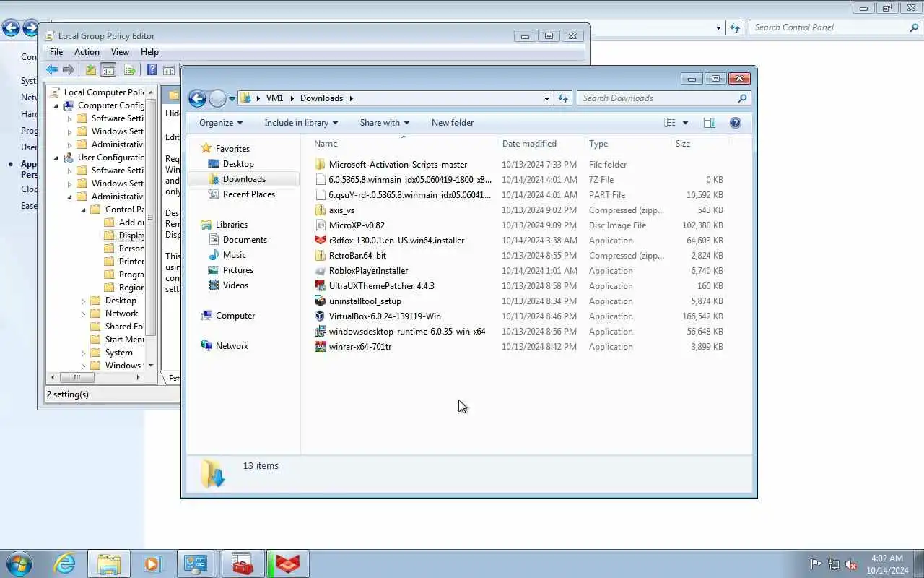
Task: Select windowsdesktop-runtime-6.0.35-win-x64 icon
Action: (x=321, y=332)
